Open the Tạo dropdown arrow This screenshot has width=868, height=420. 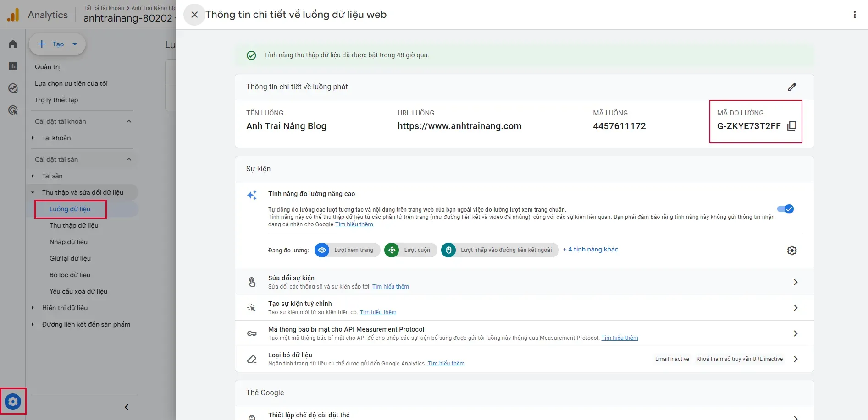(75, 44)
